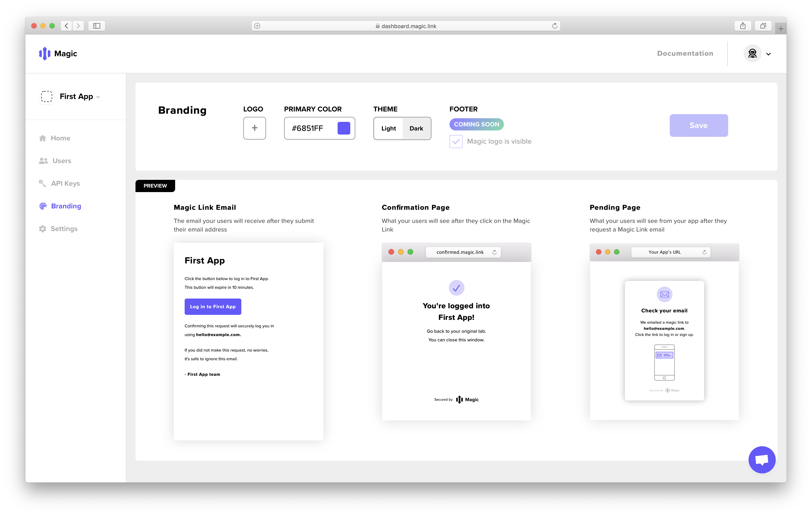This screenshot has width=812, height=516.
Task: Click the First App email preview heading
Action: [204, 260]
